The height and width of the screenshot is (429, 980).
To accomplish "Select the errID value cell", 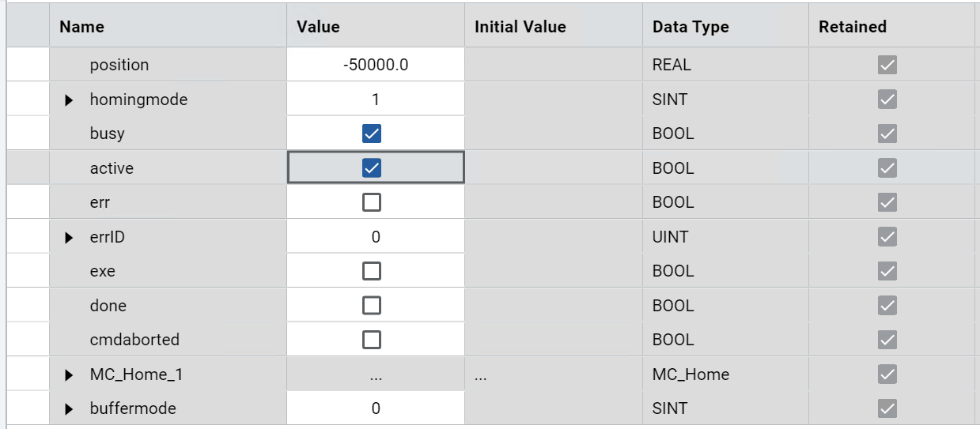I will [x=376, y=237].
